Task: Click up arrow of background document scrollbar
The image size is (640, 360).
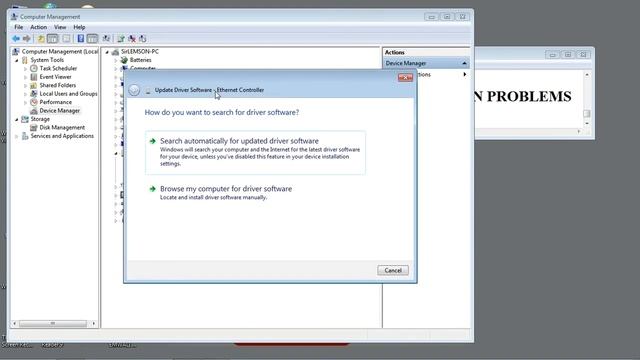Action: pyautogui.click(x=587, y=75)
